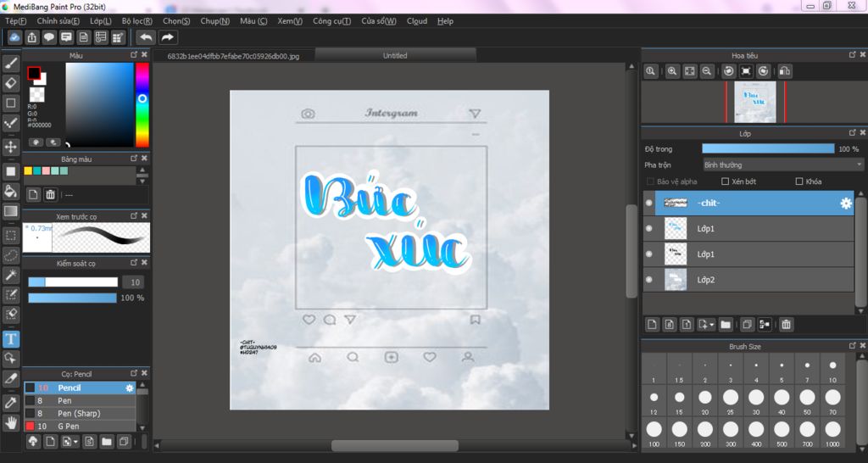
Task: Open Pencil brush settings gear
Action: 130,388
